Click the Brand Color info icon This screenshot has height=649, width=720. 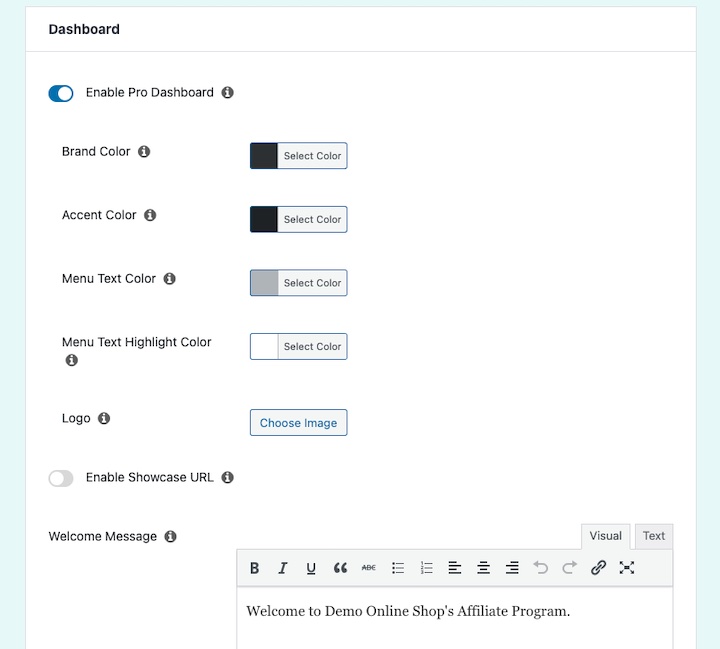144,151
